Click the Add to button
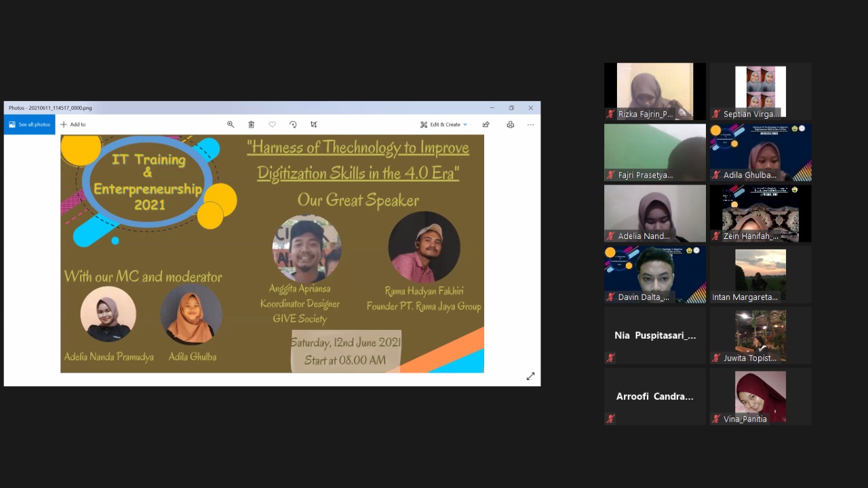Viewport: 868px width, 488px height. 73,125
